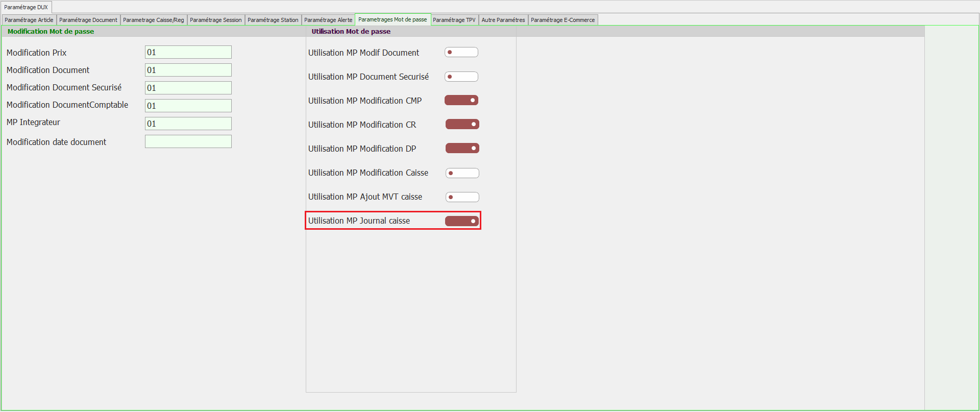Click the Utilisation MP Modif Document label
The height and width of the screenshot is (412, 980).
pyautogui.click(x=363, y=53)
